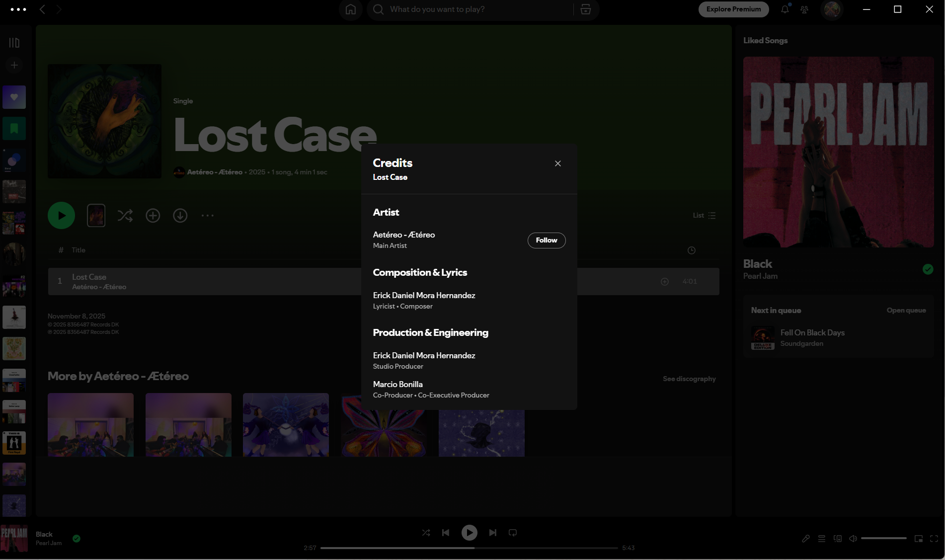Toggle liked check beside Black in player bar
945x560 pixels.
(77, 538)
